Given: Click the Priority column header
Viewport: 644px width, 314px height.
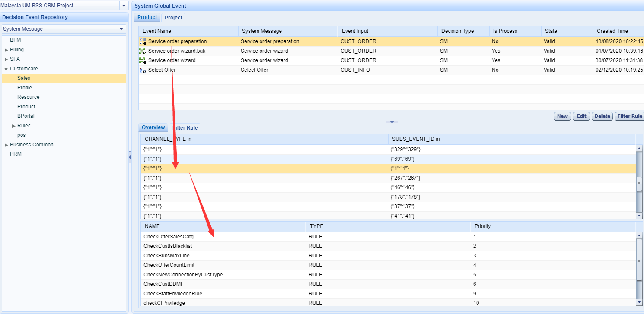Looking at the screenshot, I should pos(554,226).
